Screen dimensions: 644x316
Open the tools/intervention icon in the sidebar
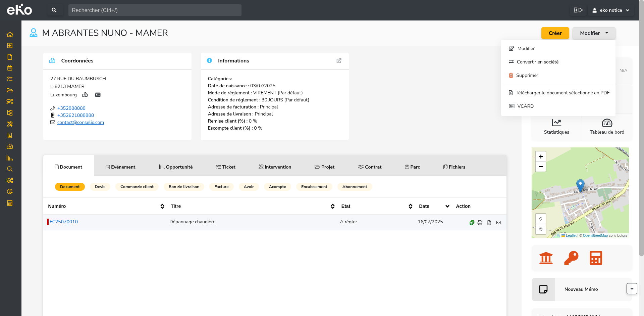click(10, 124)
